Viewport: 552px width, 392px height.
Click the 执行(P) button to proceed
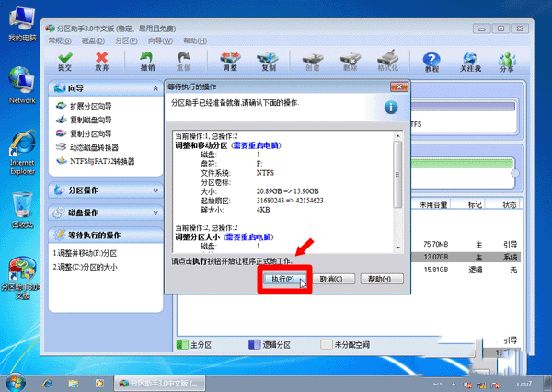pos(284,279)
